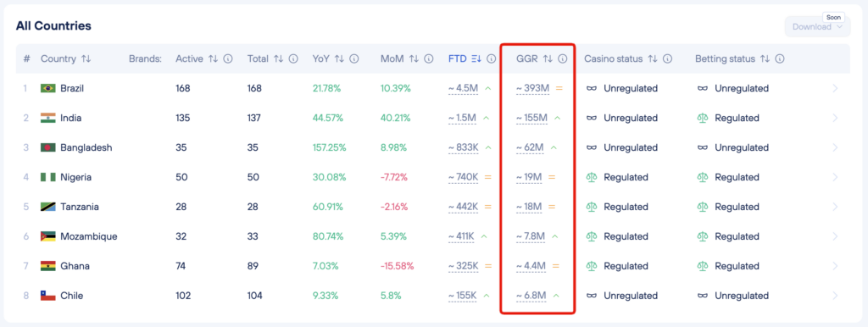Screen dimensions: 868x327
Task: Click the ~1.5M FTD value for India
Action: coord(462,118)
